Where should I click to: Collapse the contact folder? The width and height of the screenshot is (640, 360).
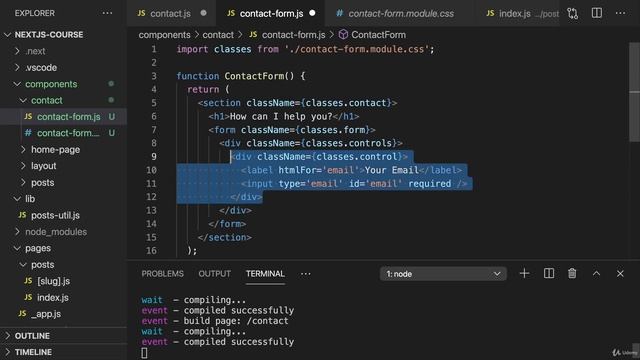click(23, 100)
